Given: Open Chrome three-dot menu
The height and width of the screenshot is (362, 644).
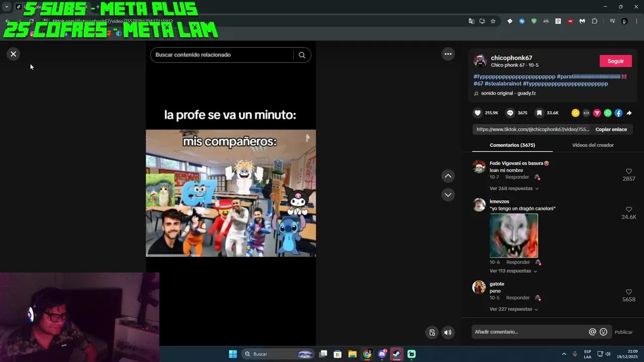Looking at the screenshot, I should 636,21.
